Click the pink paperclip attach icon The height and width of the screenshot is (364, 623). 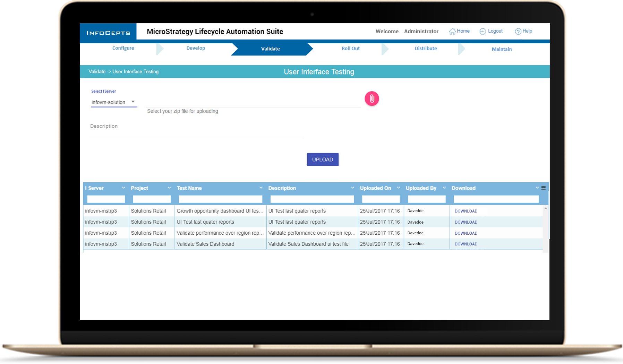[372, 99]
